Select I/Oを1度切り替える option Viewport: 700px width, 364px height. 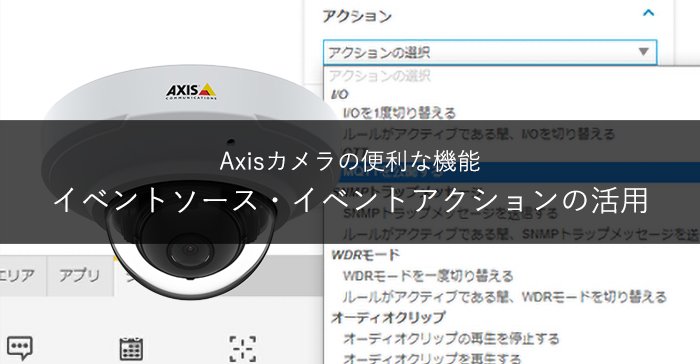pos(400,113)
